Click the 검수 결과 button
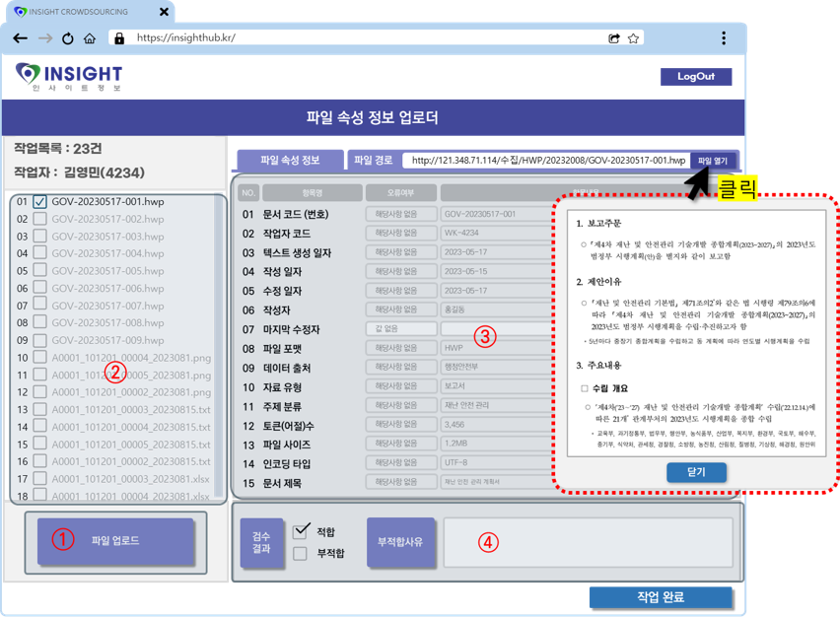This screenshot has height=617, width=840. pyautogui.click(x=261, y=542)
